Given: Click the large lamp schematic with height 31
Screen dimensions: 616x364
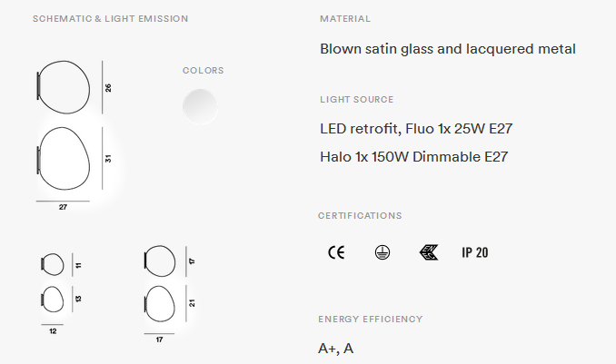Looking at the screenshot, I should coord(64,158).
